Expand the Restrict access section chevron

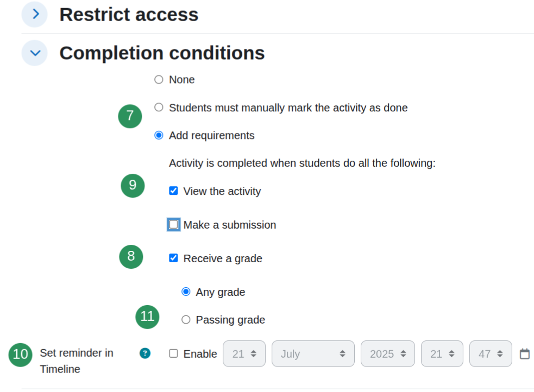point(35,14)
